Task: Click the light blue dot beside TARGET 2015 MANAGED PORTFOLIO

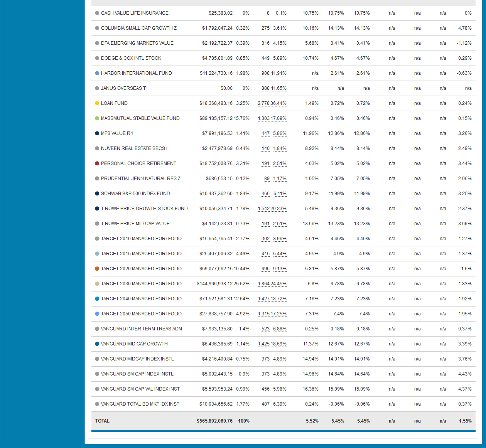Action: (x=97, y=254)
